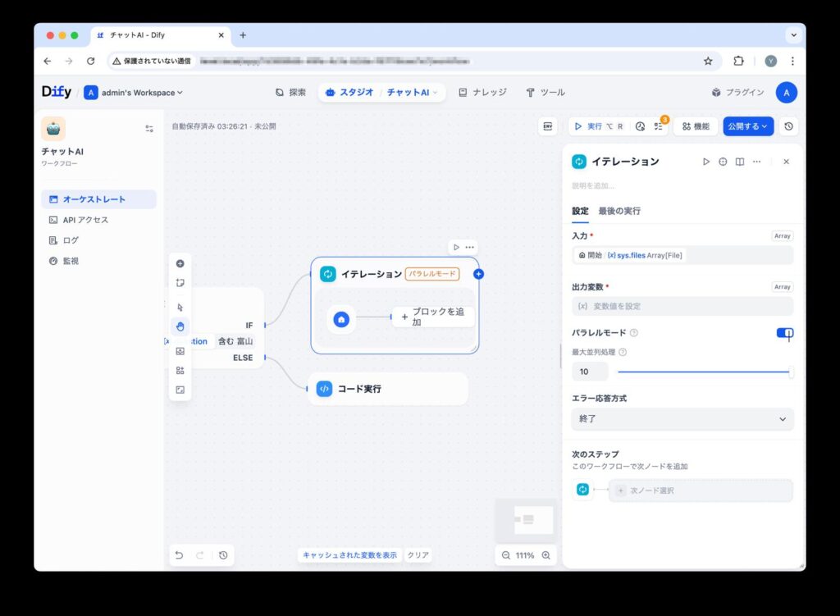Viewport: 840px width, 616px height.
Task: Click the ブロックを追加 button in the iteration node
Action: pyautogui.click(x=433, y=317)
